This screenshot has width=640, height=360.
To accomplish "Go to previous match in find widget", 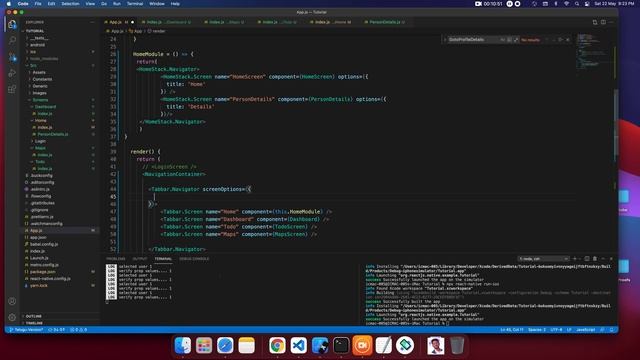I will pos(547,40).
